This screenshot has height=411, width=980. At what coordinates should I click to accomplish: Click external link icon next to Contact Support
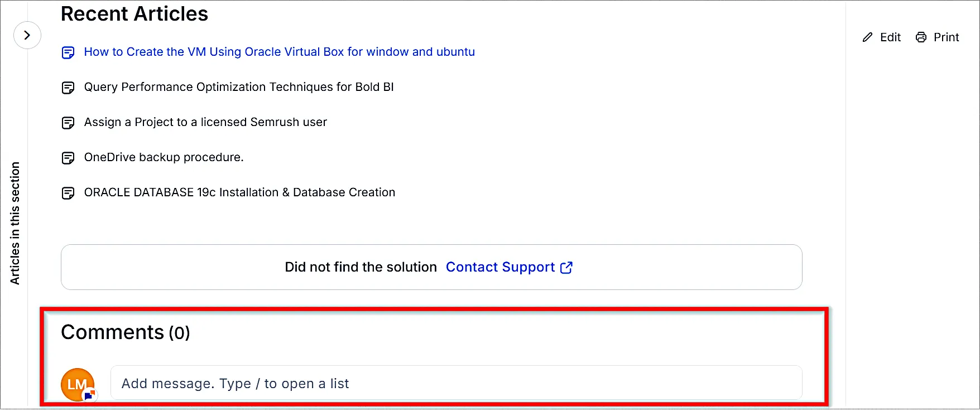pos(566,268)
